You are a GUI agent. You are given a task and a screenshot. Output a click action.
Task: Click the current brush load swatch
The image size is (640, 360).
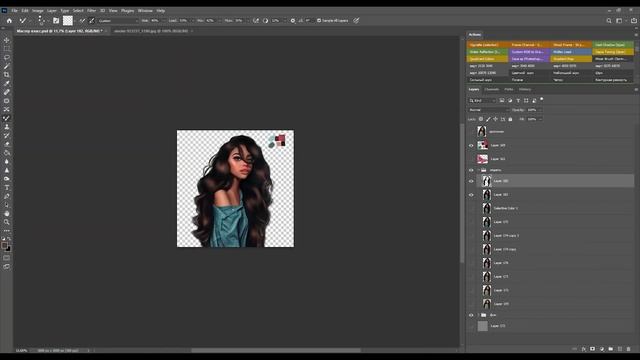click(68, 20)
